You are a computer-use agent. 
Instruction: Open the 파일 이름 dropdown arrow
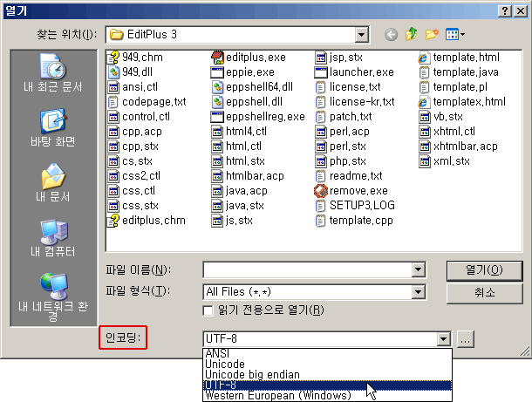point(418,269)
